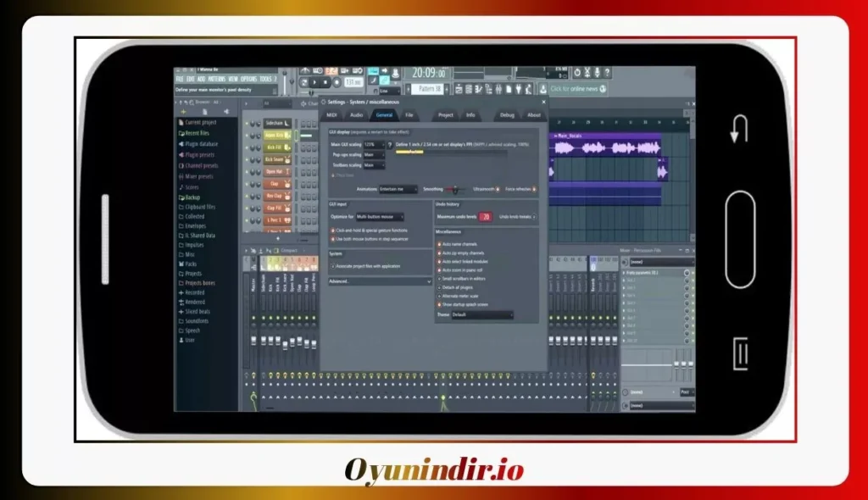Click the Sidechain channel button
The image size is (868, 500).
(277, 123)
